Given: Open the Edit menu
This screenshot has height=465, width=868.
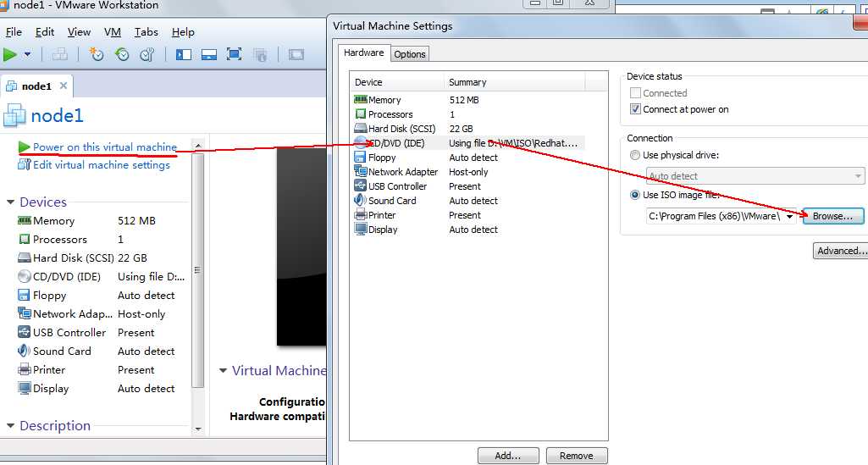Looking at the screenshot, I should tap(45, 32).
